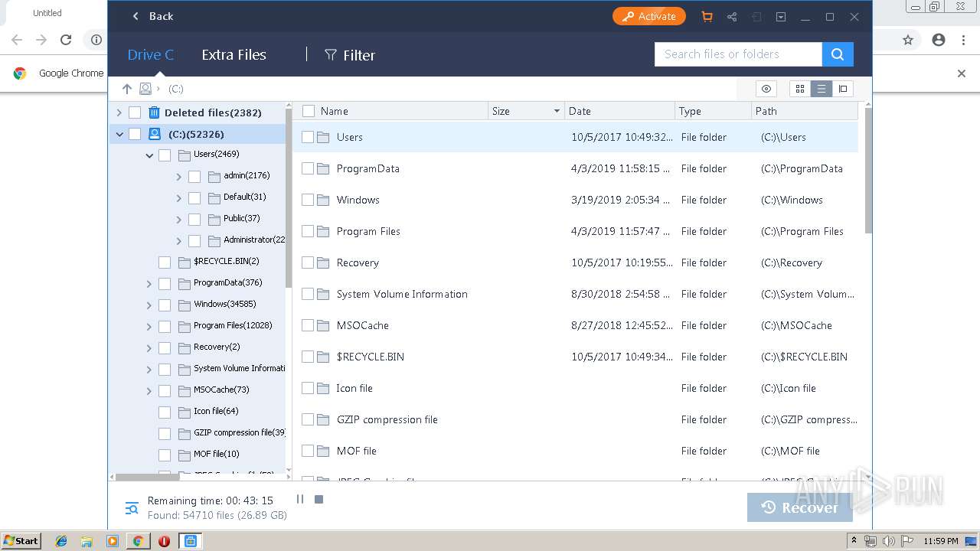Pause the scanning process

click(x=300, y=499)
